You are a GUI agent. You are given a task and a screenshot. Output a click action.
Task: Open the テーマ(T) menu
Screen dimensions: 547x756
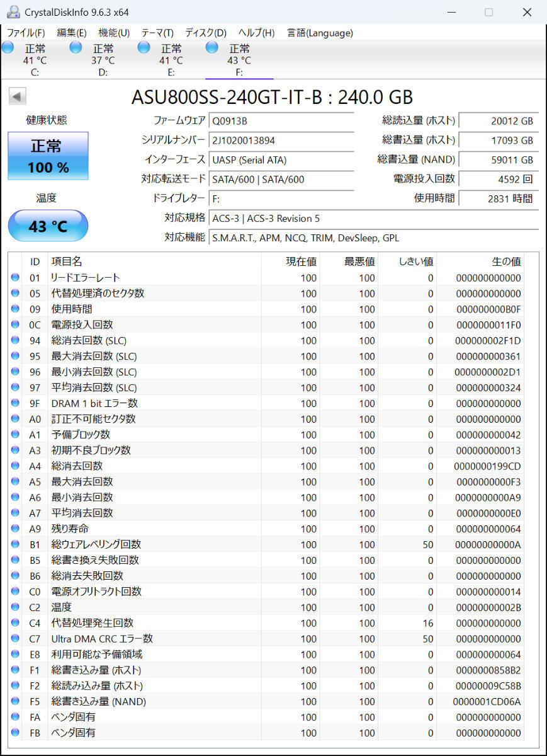[157, 33]
